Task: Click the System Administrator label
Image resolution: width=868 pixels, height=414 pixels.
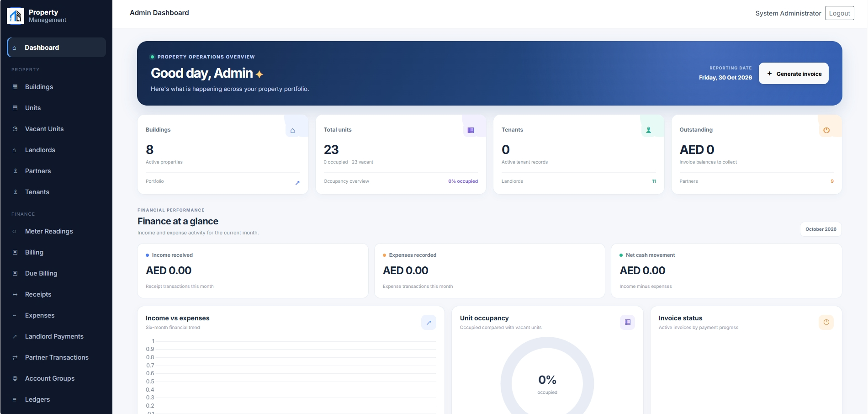Action: click(x=788, y=13)
